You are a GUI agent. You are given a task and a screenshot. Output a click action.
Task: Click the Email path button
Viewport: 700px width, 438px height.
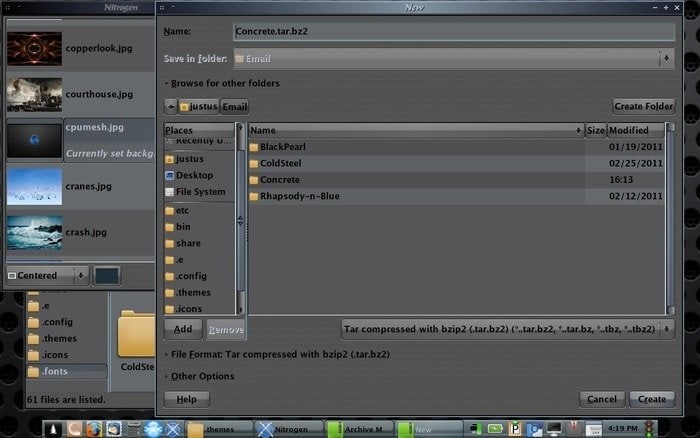[x=234, y=107]
